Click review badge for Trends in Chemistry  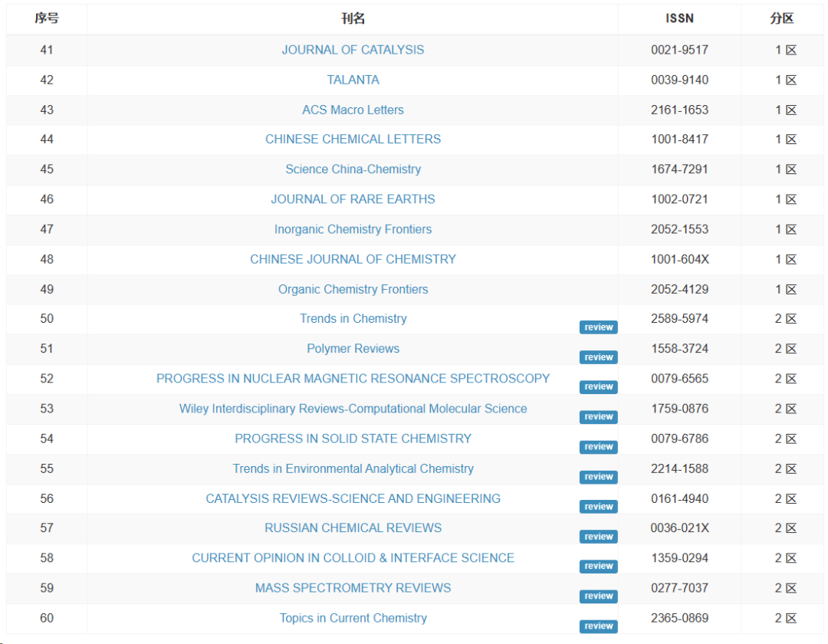598,327
